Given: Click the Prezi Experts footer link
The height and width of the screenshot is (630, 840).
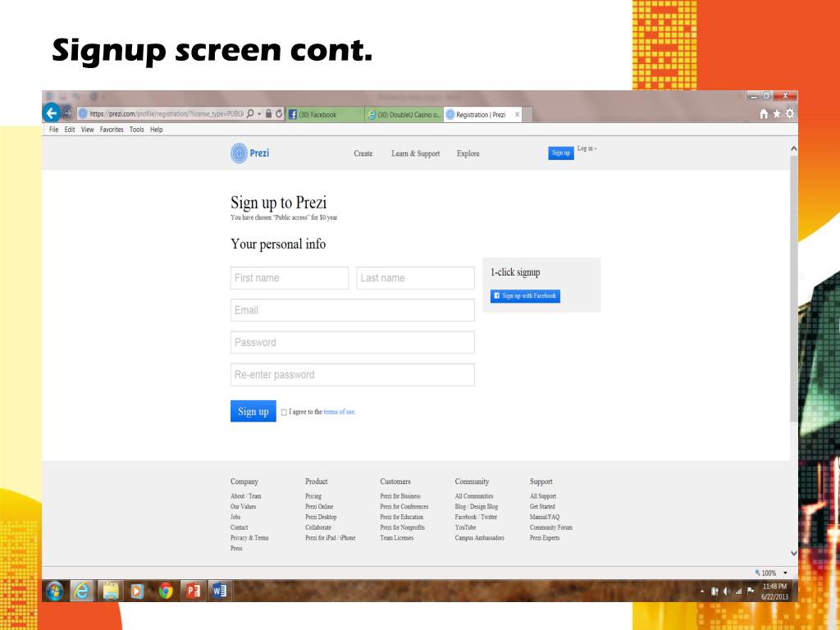Looking at the screenshot, I should 545,538.
